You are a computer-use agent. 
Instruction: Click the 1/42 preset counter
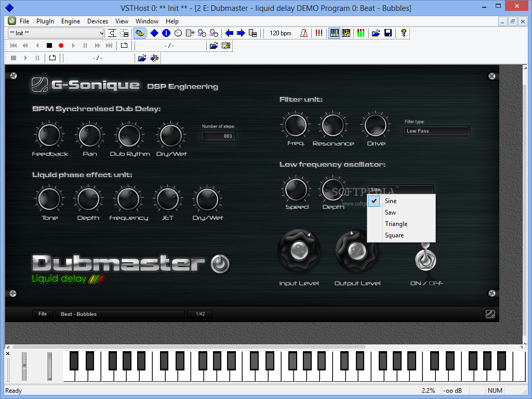coord(200,314)
